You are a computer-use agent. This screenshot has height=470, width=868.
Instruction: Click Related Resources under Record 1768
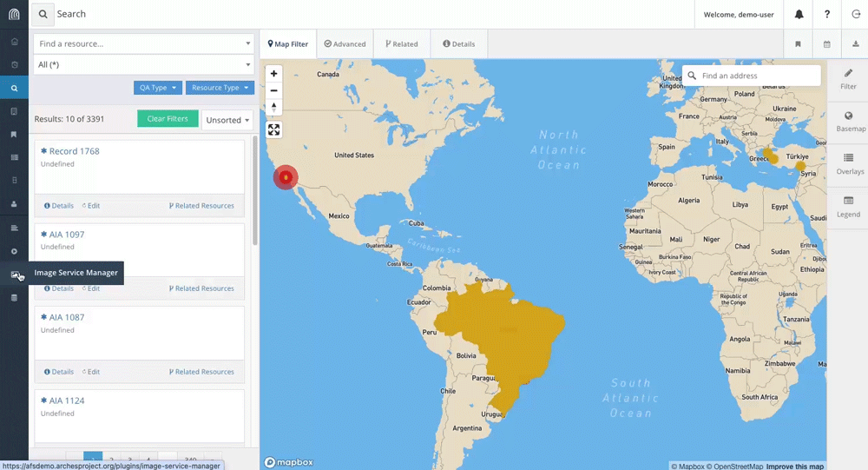click(x=201, y=206)
